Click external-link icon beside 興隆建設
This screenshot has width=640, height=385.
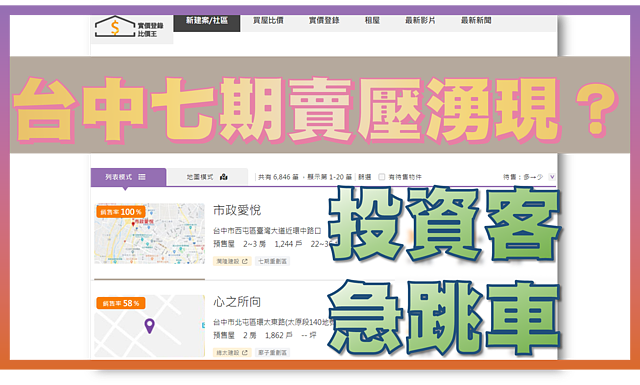[x=245, y=261]
